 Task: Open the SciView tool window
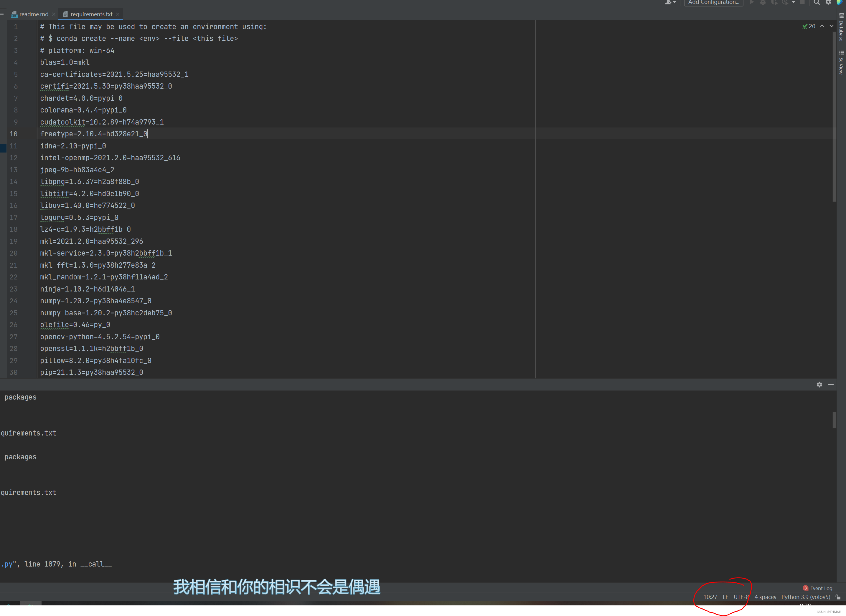(841, 63)
